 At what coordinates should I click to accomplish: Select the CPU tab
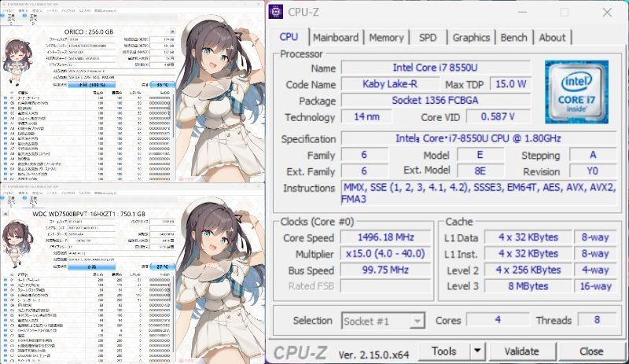(289, 36)
